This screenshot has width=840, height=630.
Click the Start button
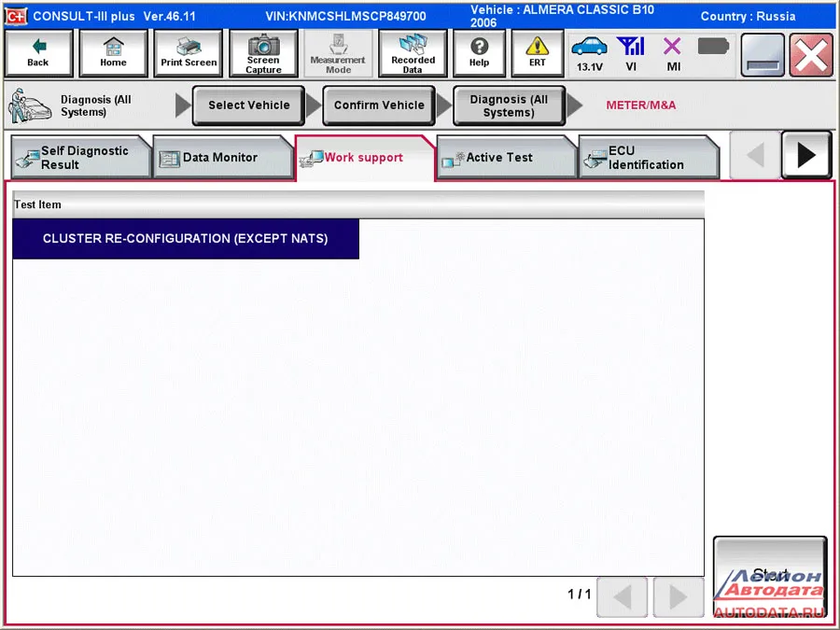tap(770, 577)
